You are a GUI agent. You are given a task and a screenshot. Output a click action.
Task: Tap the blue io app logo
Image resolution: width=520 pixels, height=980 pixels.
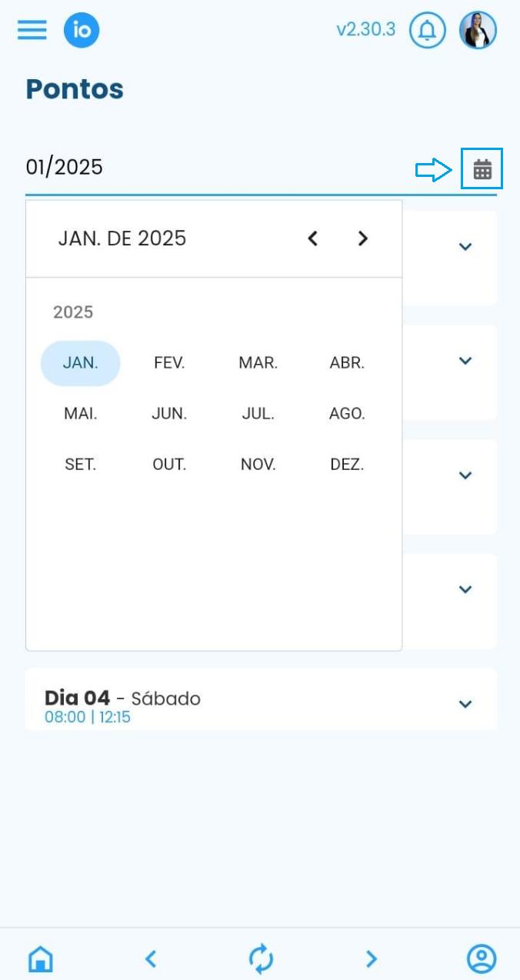point(82,31)
